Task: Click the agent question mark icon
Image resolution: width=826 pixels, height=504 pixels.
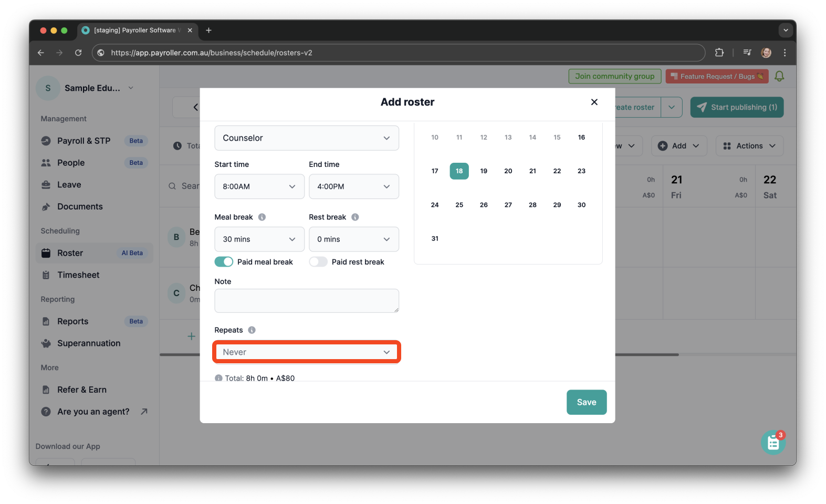Action: coord(46,412)
